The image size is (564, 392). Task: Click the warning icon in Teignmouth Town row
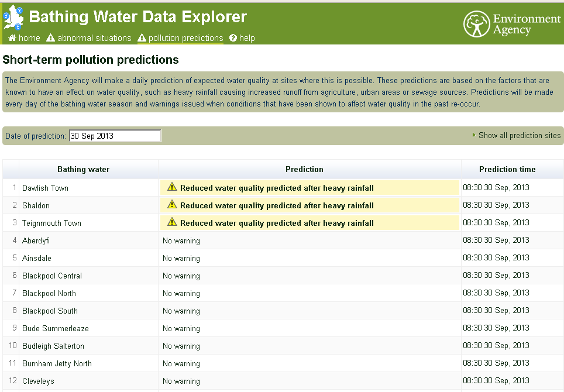tap(171, 222)
